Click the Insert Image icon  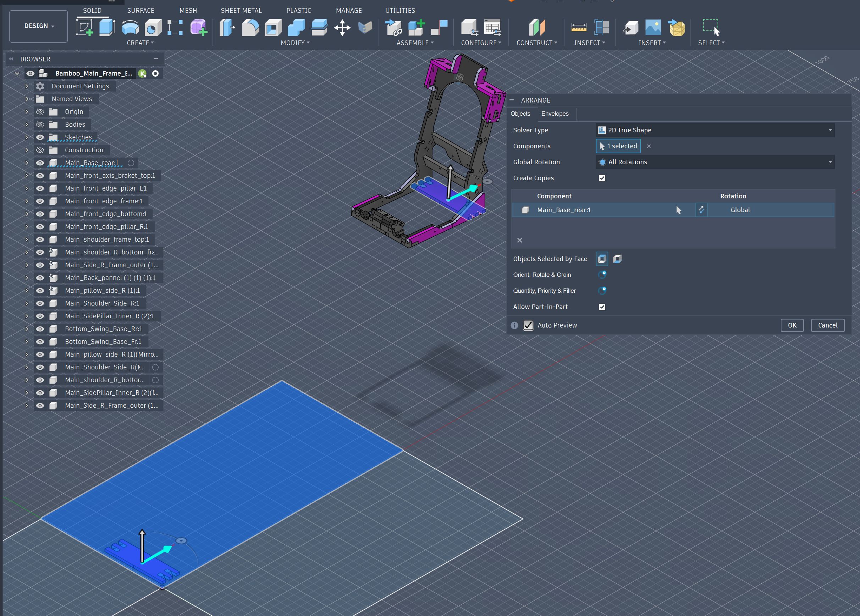click(653, 27)
